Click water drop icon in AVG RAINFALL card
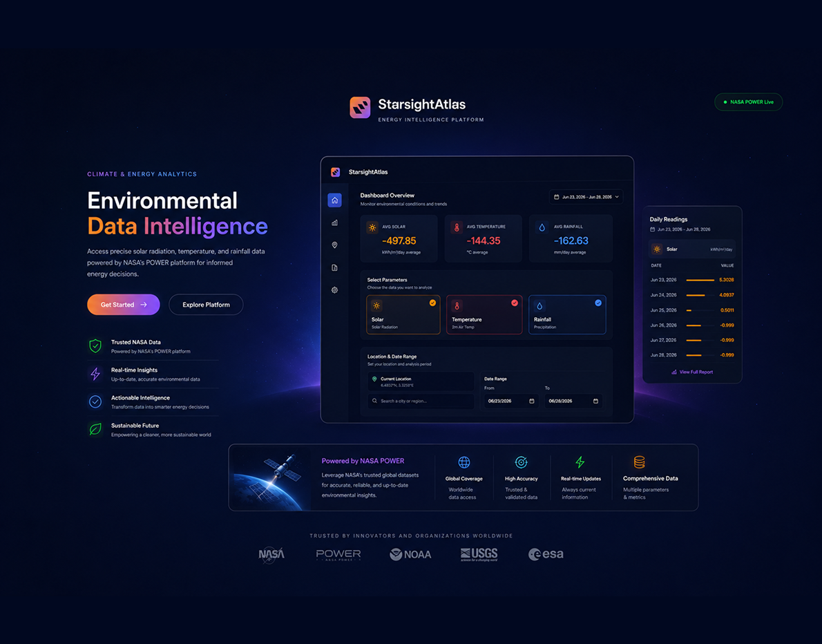This screenshot has width=822, height=644. click(x=542, y=227)
